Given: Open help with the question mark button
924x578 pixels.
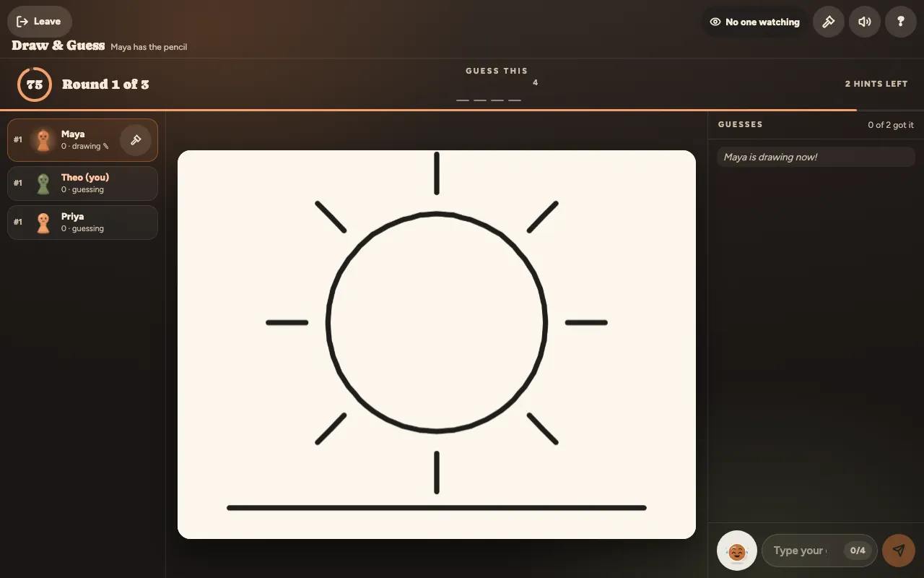Looking at the screenshot, I should tap(901, 22).
